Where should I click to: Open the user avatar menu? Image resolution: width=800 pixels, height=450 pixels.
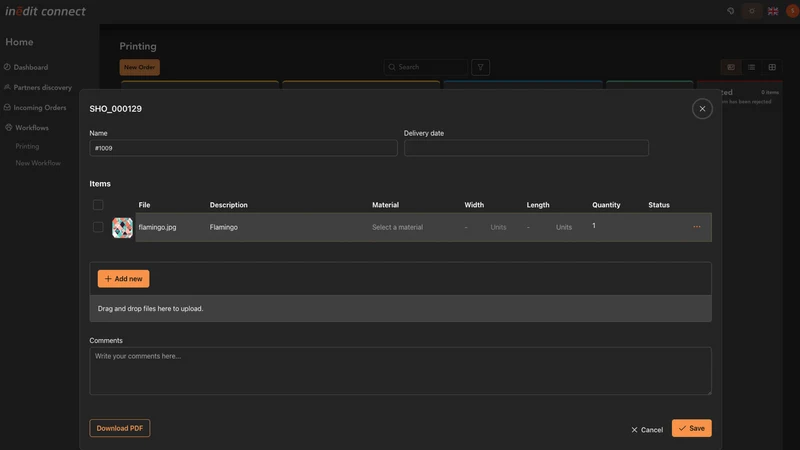point(792,10)
